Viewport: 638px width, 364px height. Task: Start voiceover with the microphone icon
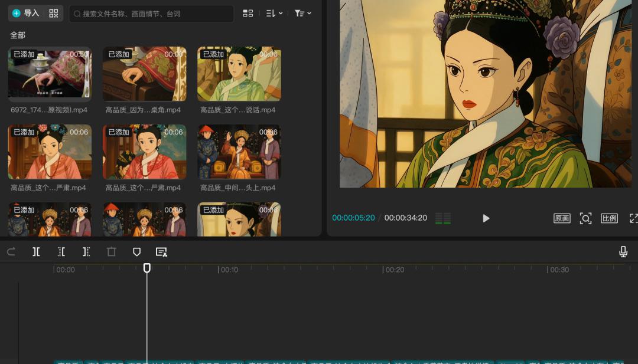(x=623, y=252)
